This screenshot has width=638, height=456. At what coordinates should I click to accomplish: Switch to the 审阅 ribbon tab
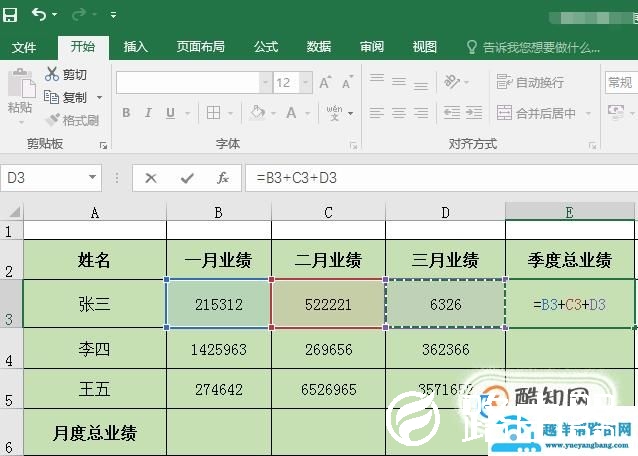[x=371, y=47]
